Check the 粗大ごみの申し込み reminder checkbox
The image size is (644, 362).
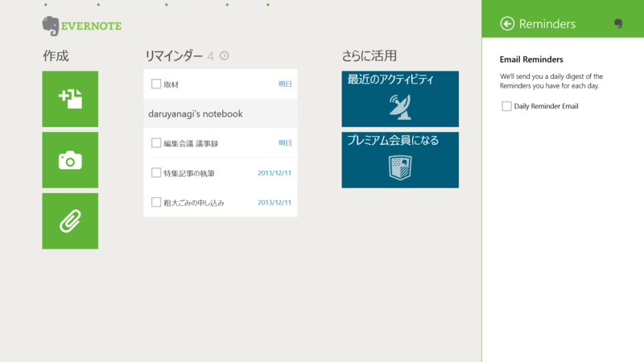[x=156, y=202]
